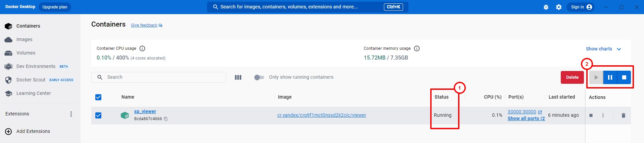Viewport: 644px width, 143px height.
Task: Open settings gear icon
Action: tap(559, 7)
